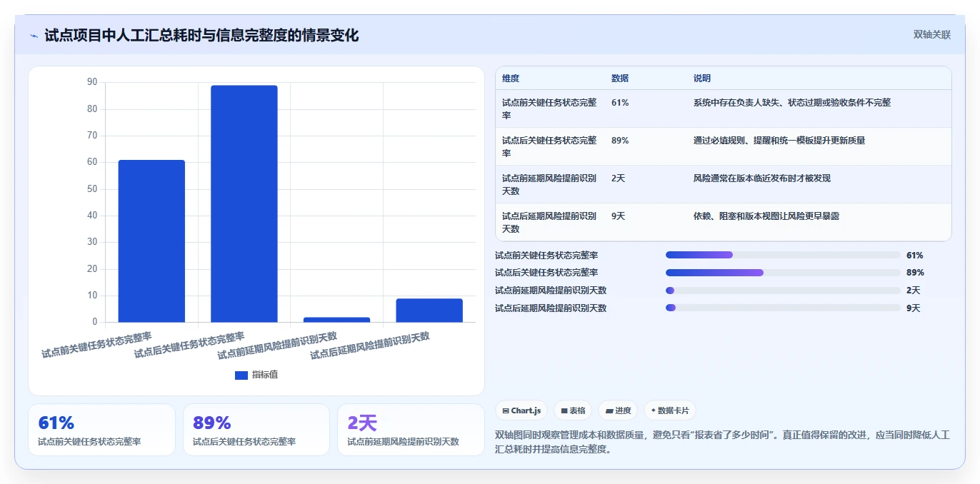The width and height of the screenshot is (980, 484).
Task: Click the 9天 progress bar
Action: click(x=783, y=308)
